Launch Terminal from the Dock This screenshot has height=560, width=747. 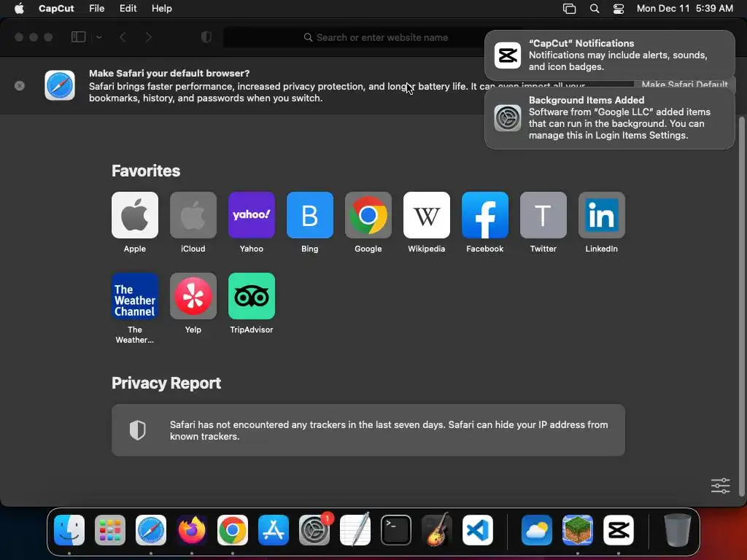tap(396, 529)
